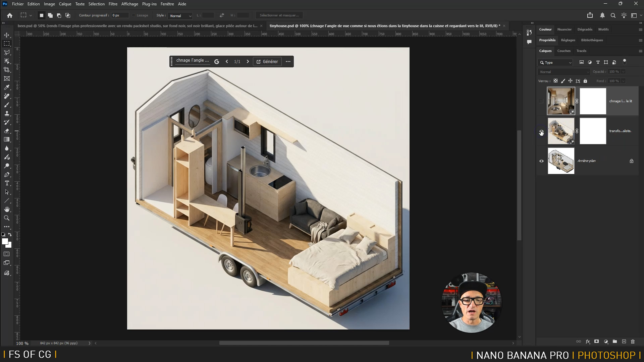This screenshot has height=362, width=644.
Task: Show the 'chnage l... le lit' layer
Action: click(x=541, y=101)
